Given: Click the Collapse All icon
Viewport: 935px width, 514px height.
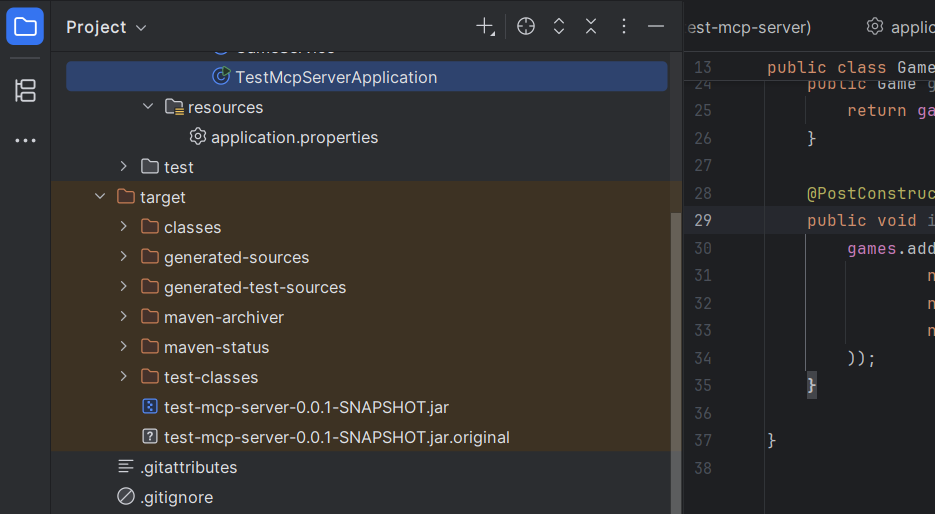Looking at the screenshot, I should [591, 26].
